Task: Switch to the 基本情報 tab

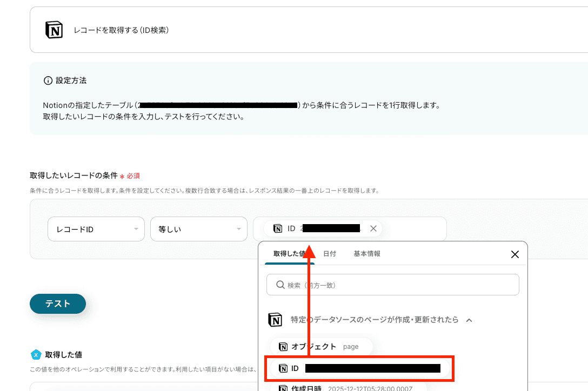Action: [367, 254]
